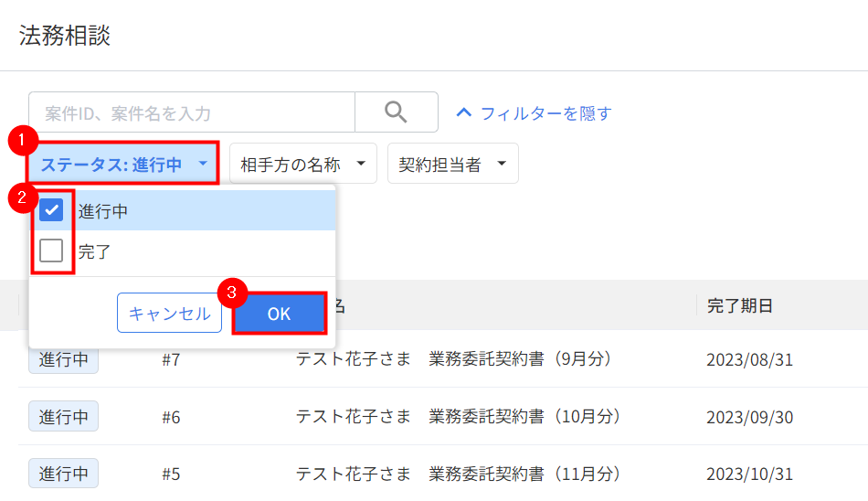Click the chevron beside フィルターを隠す
Screen dimensions: 868x501
[x=463, y=112]
